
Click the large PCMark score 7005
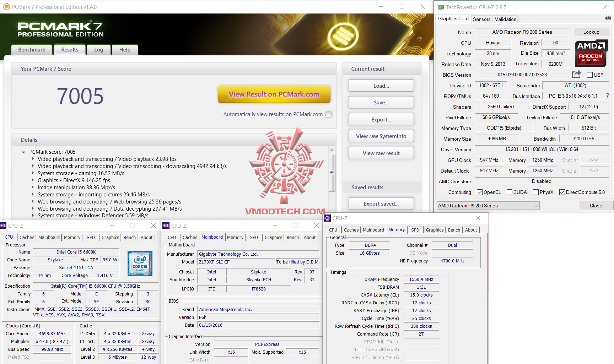80,96
